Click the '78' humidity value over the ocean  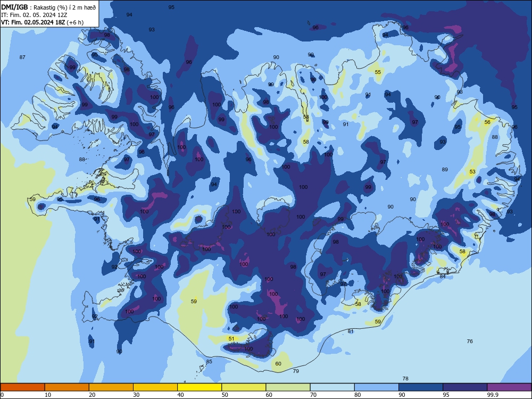click(x=405, y=379)
